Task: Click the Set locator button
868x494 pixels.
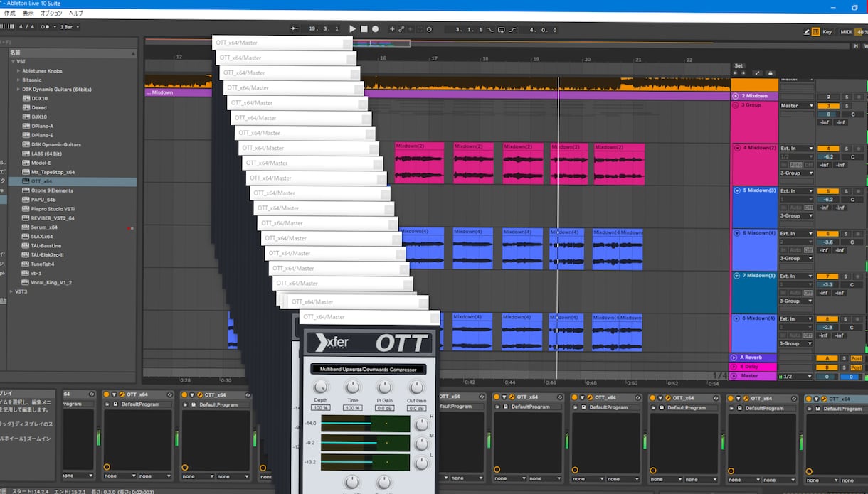Action: click(x=739, y=65)
